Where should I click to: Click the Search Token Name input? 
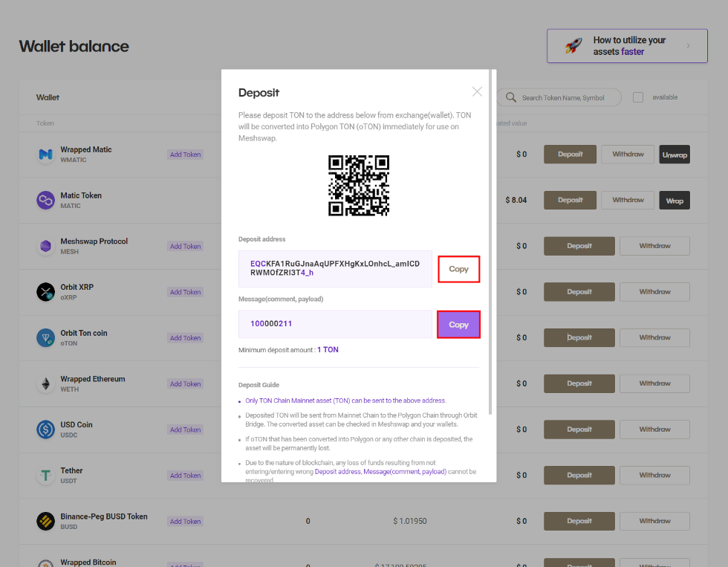(559, 97)
